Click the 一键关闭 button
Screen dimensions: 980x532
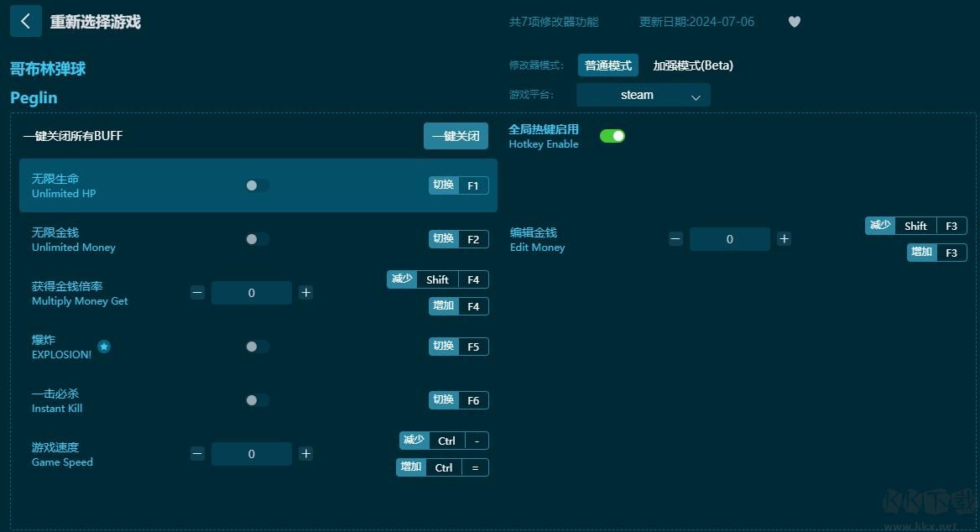tap(456, 136)
